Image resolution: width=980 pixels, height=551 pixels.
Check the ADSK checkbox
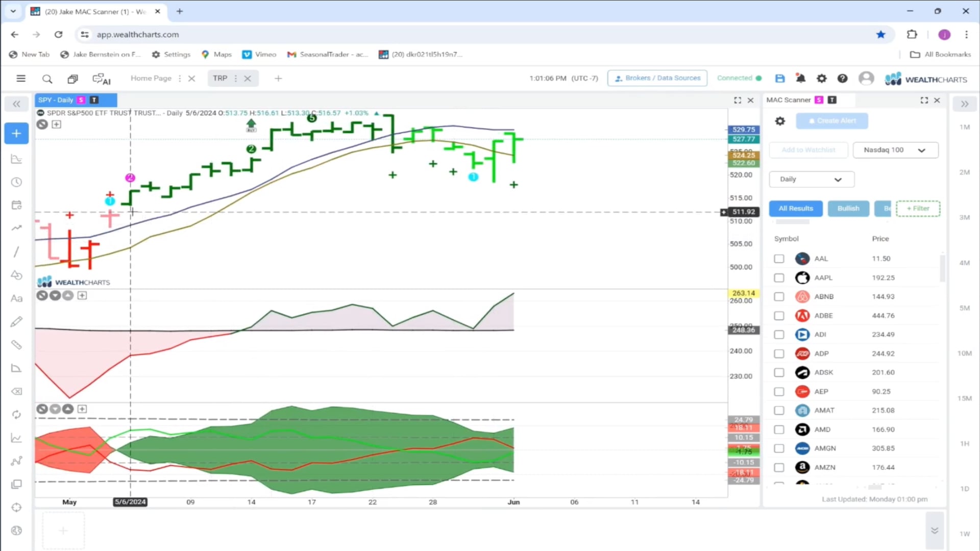779,372
